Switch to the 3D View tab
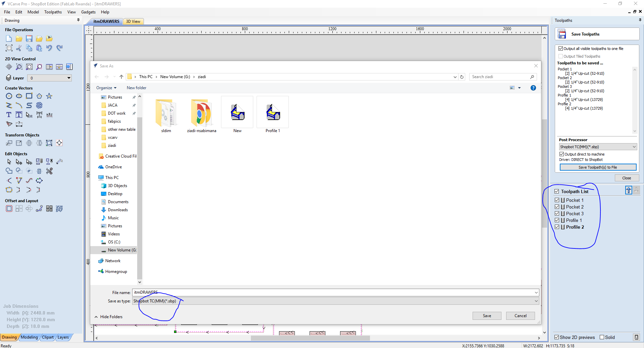Screen dimensions: 644x348 133,21
